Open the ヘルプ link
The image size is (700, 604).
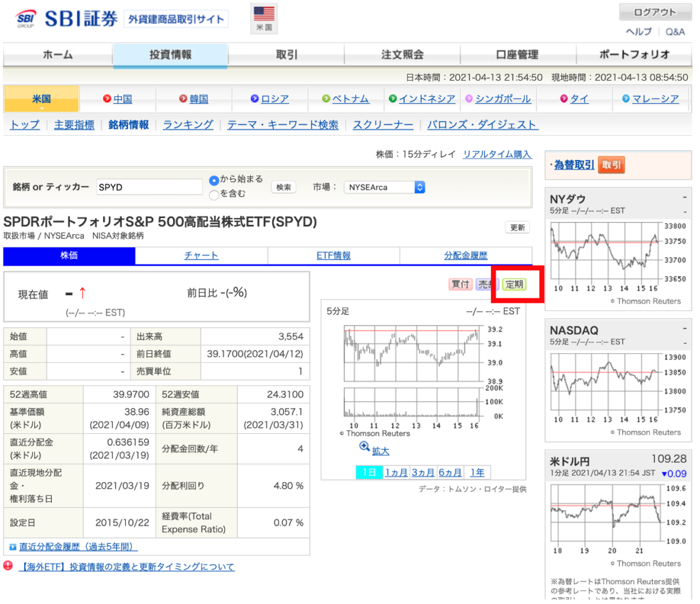639,31
